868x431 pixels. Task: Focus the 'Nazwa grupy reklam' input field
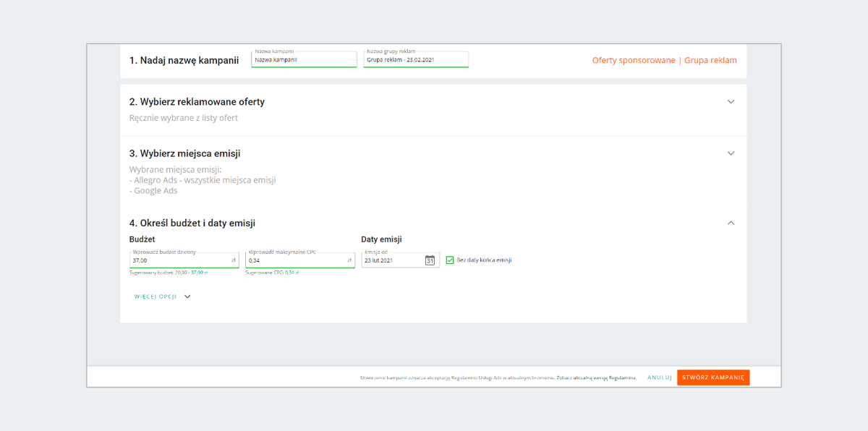pyautogui.click(x=416, y=60)
